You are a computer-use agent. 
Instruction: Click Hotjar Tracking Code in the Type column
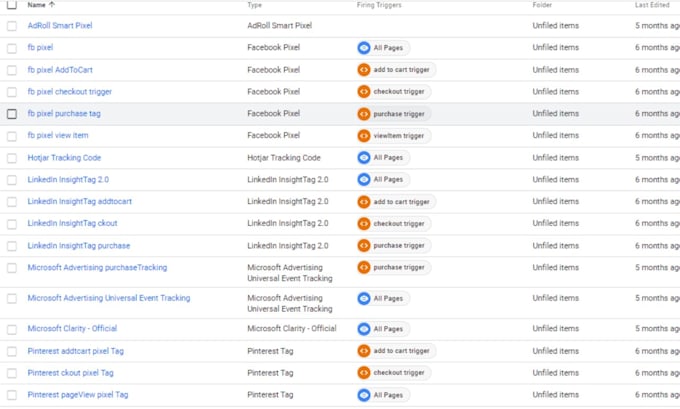pos(284,157)
